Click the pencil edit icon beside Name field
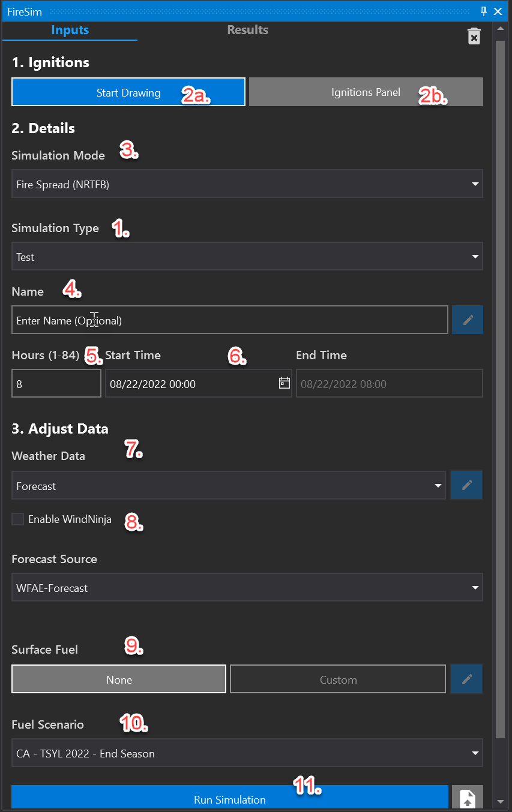Image resolution: width=512 pixels, height=812 pixels. click(x=468, y=320)
